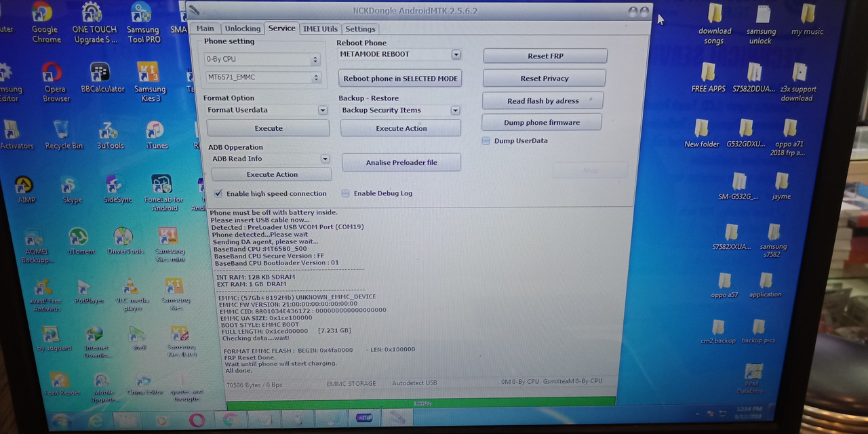Open Opera Browser desktop icon

55,82
